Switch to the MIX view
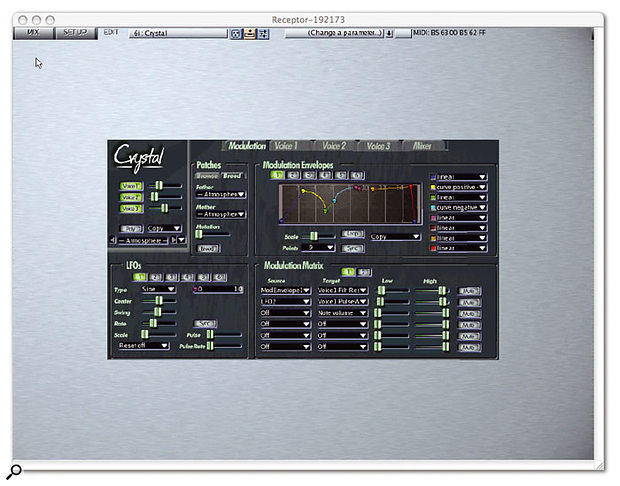 (33, 33)
